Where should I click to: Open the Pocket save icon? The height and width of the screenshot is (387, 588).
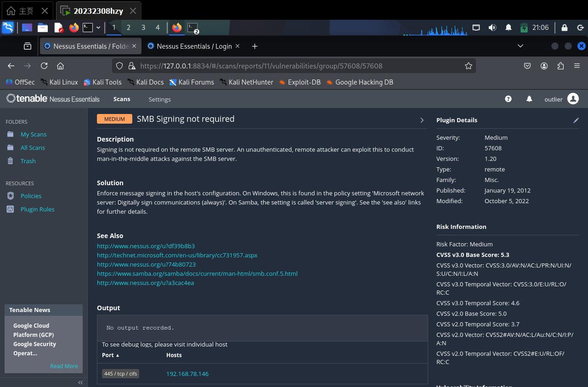(x=528, y=66)
